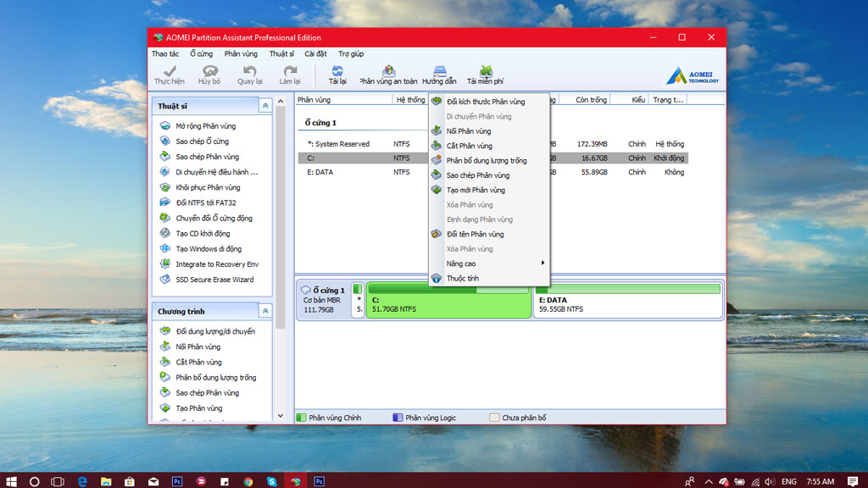Expand the Nâng cao submenu arrow
Screen dimensions: 868x488
(x=542, y=263)
